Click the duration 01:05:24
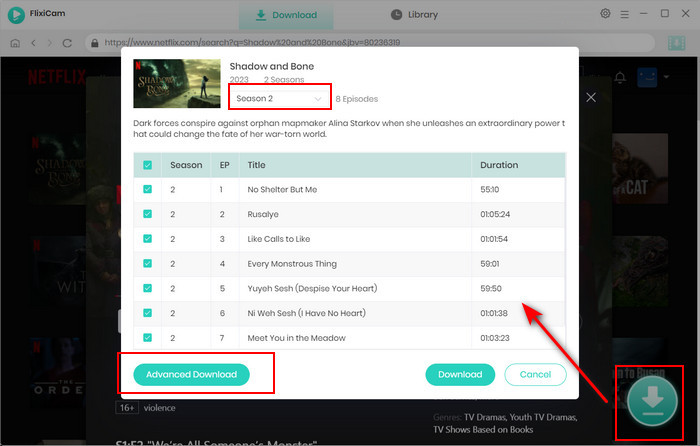This screenshot has width=700, height=446. pyautogui.click(x=495, y=214)
